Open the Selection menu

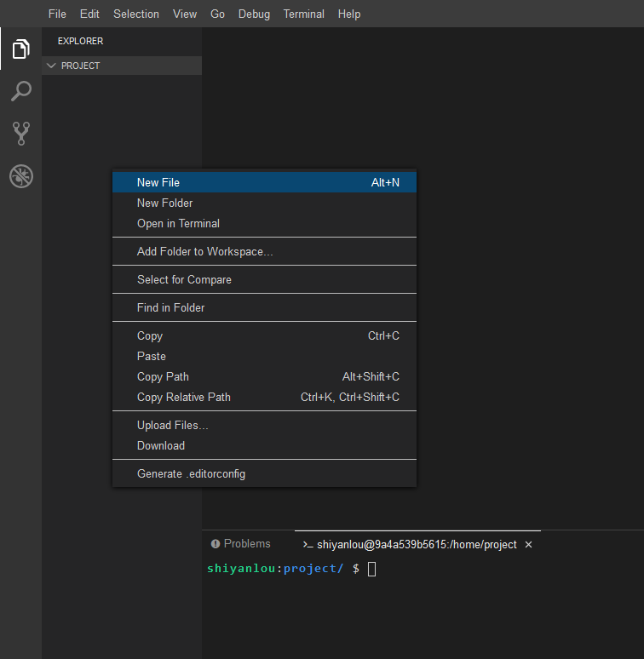pyautogui.click(x=136, y=14)
